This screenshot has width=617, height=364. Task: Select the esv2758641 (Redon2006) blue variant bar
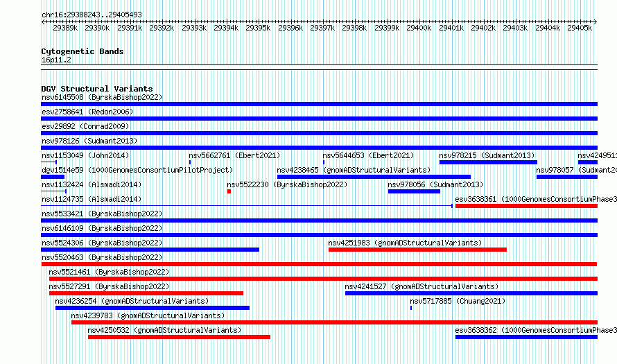(x=319, y=119)
